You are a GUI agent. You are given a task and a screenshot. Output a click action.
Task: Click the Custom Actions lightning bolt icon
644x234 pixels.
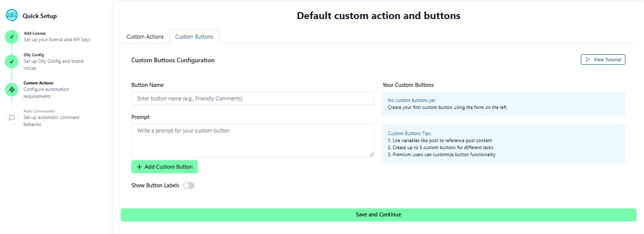[x=12, y=89]
